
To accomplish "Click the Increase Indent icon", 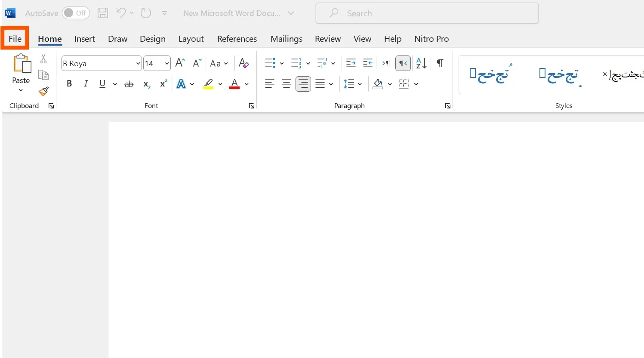I will click(x=367, y=63).
